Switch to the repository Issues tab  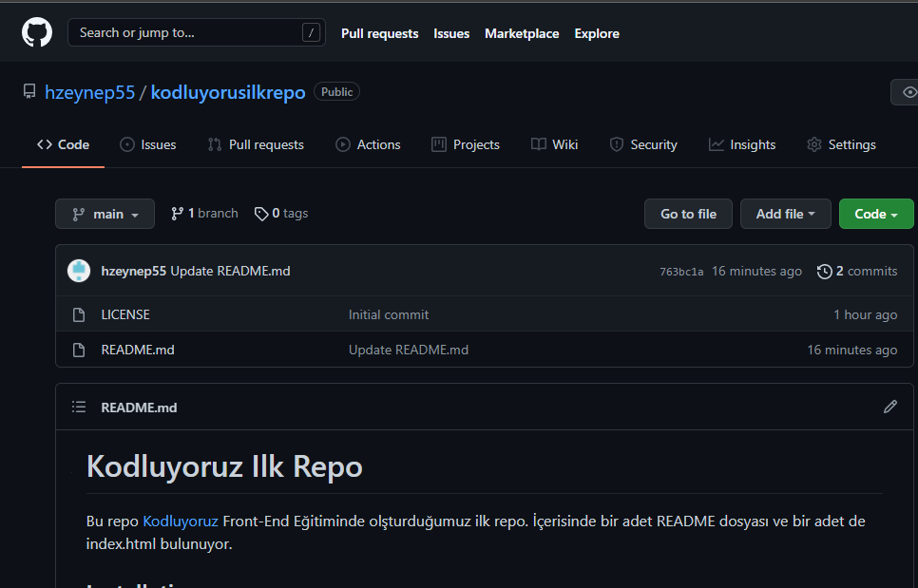148,144
